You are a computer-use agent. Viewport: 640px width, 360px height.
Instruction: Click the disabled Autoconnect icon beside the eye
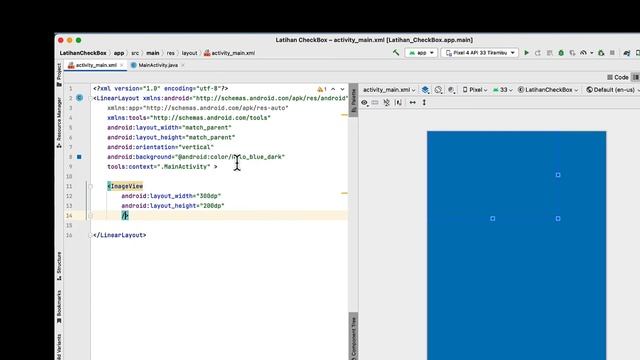pos(375,102)
